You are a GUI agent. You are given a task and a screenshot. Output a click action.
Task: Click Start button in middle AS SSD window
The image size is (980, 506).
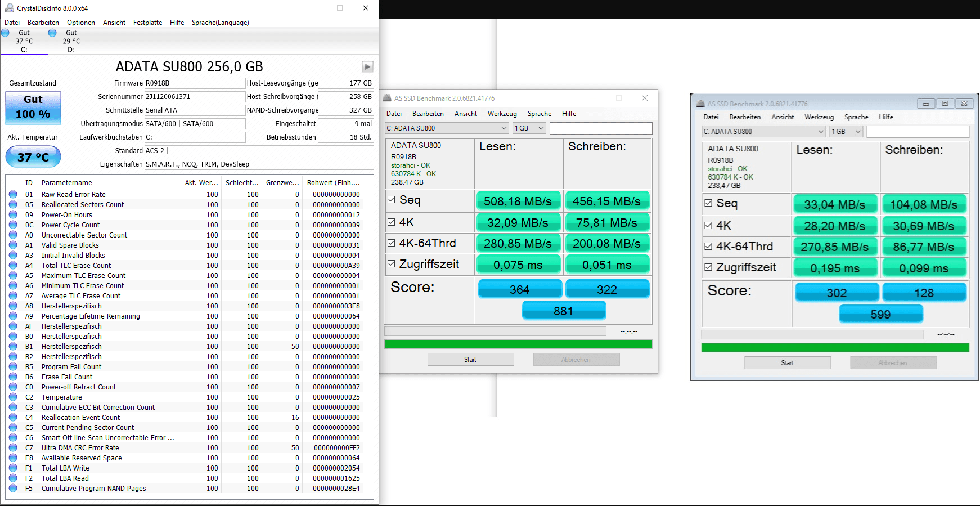[x=470, y=360]
